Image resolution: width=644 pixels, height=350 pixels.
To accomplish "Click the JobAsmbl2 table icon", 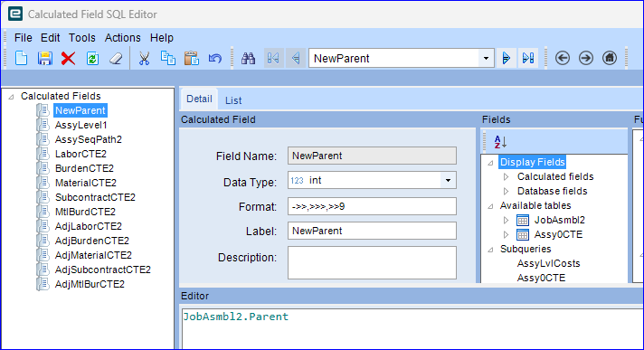I will click(523, 220).
